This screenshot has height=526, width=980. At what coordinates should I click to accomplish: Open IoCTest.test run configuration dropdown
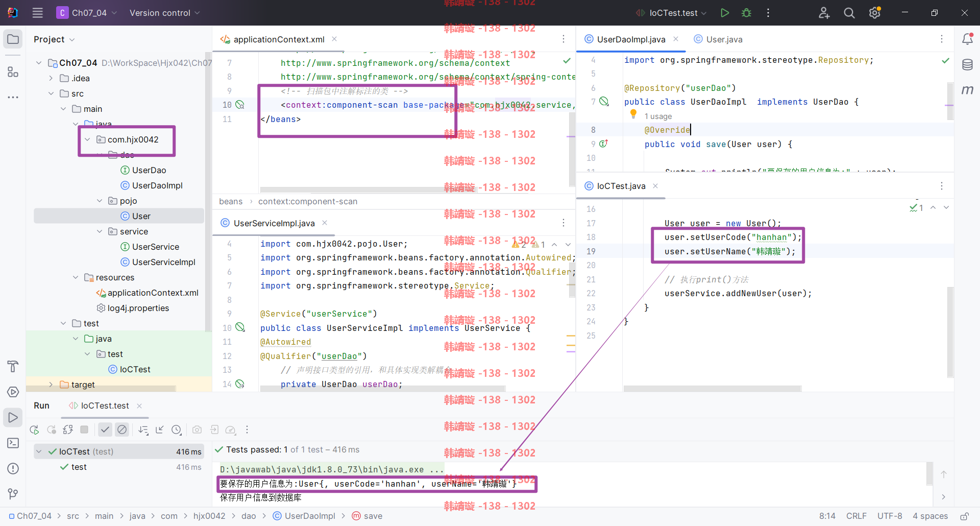(x=671, y=13)
